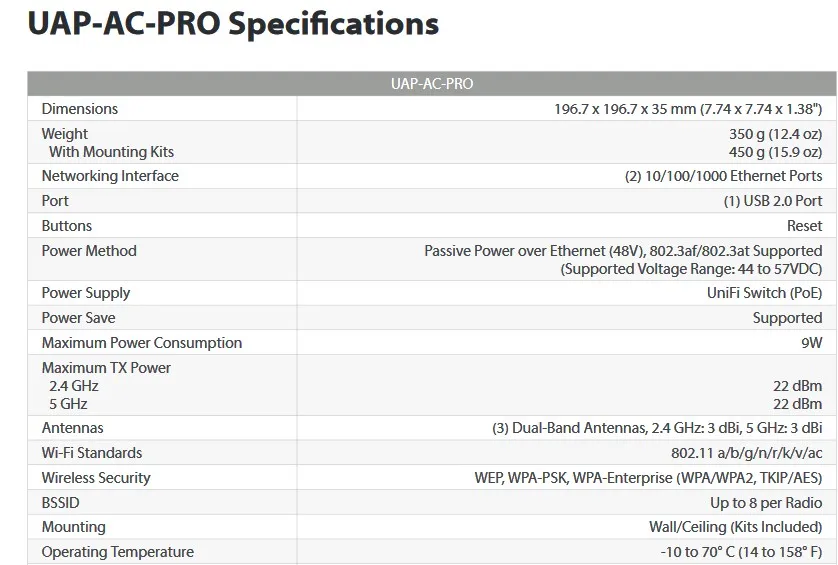Select the UAP-AC-PRO table header
838x565 pixels.
click(x=432, y=84)
